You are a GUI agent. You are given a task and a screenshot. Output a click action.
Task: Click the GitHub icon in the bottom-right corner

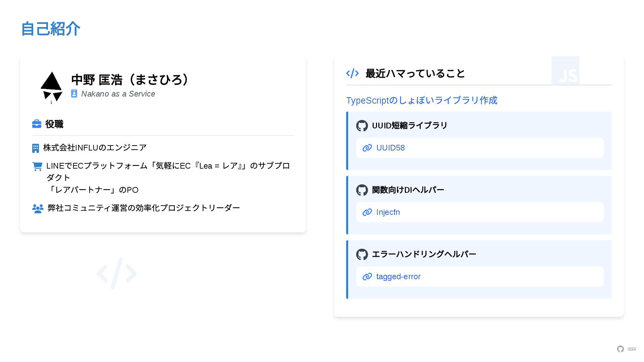coord(621,349)
